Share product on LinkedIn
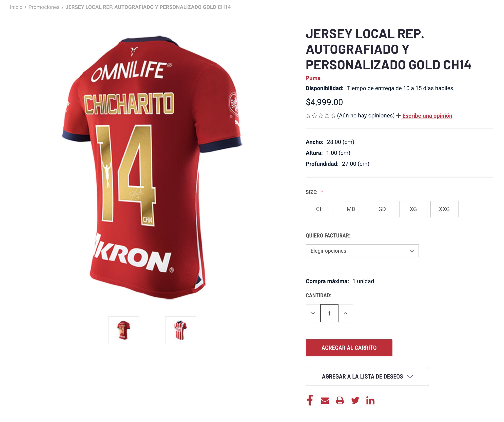The image size is (504, 422). tap(370, 401)
